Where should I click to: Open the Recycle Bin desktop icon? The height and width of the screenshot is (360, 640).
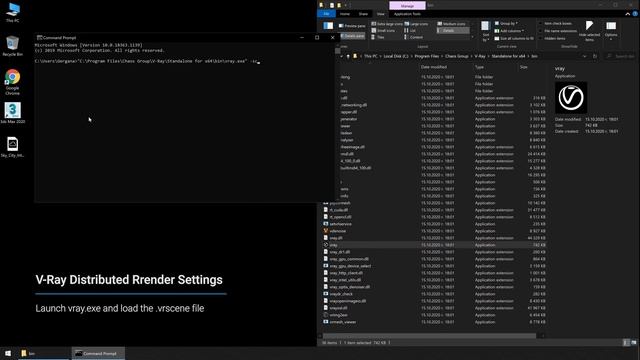click(13, 46)
